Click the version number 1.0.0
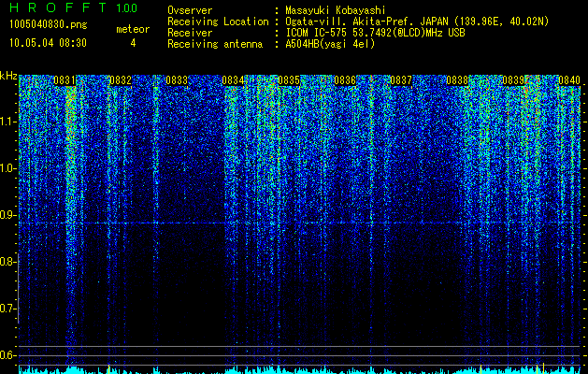 pyautogui.click(x=126, y=8)
